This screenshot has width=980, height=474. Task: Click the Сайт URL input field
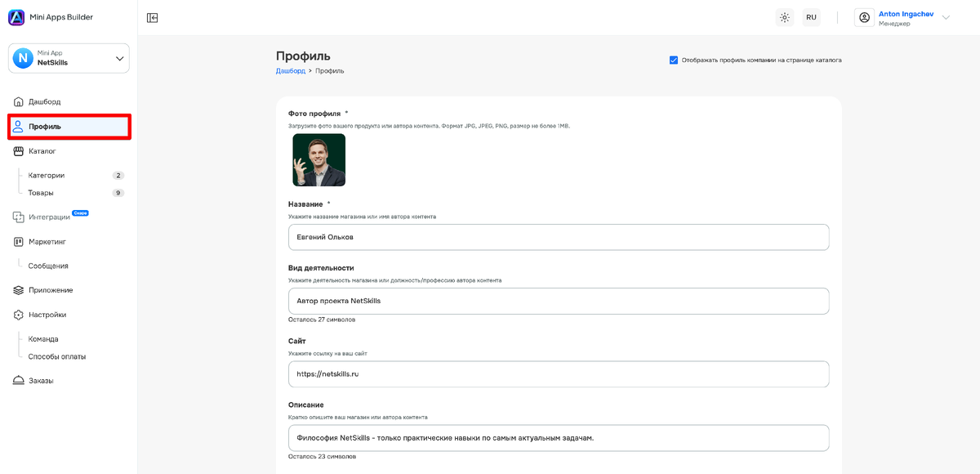tap(559, 375)
